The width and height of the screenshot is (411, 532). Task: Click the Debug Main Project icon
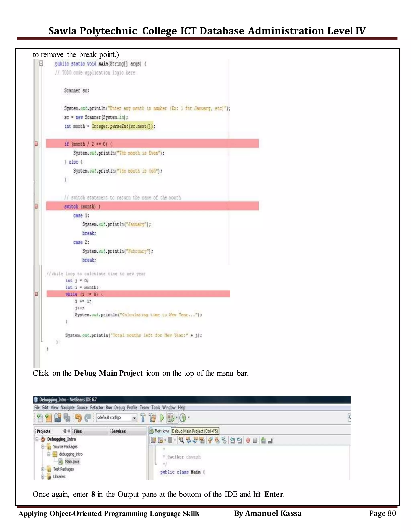click(171, 418)
